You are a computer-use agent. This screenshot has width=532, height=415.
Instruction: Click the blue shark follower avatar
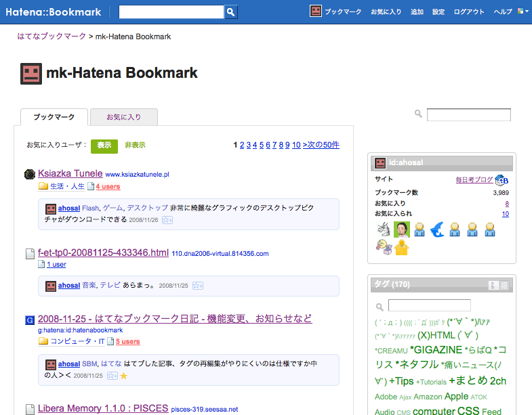pyautogui.click(x=437, y=230)
